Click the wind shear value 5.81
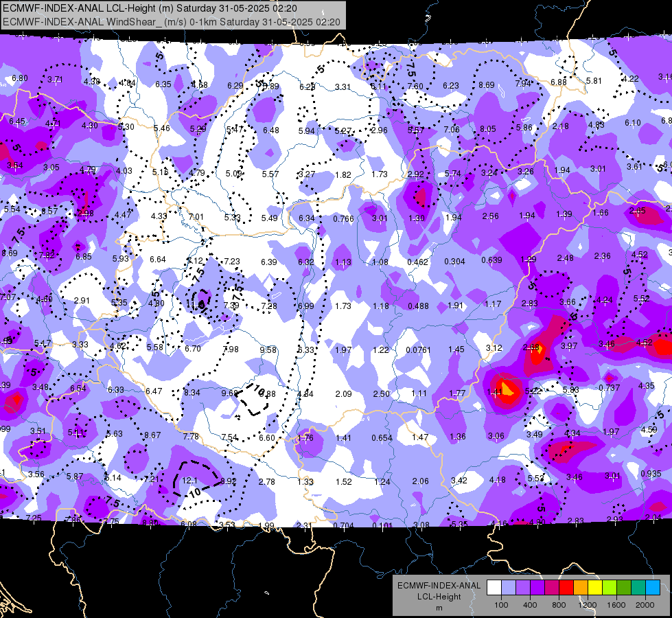The height and width of the screenshot is (618, 672). pyautogui.click(x=594, y=80)
